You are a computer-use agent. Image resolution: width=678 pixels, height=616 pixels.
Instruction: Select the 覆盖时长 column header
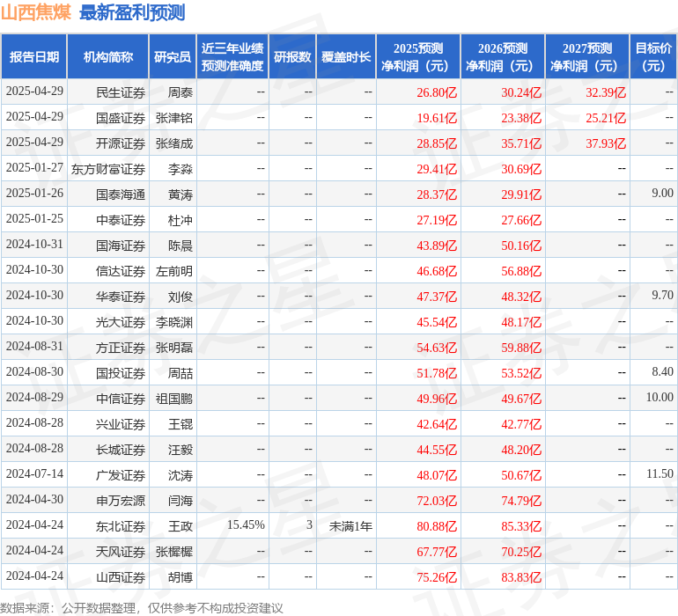pos(346,56)
